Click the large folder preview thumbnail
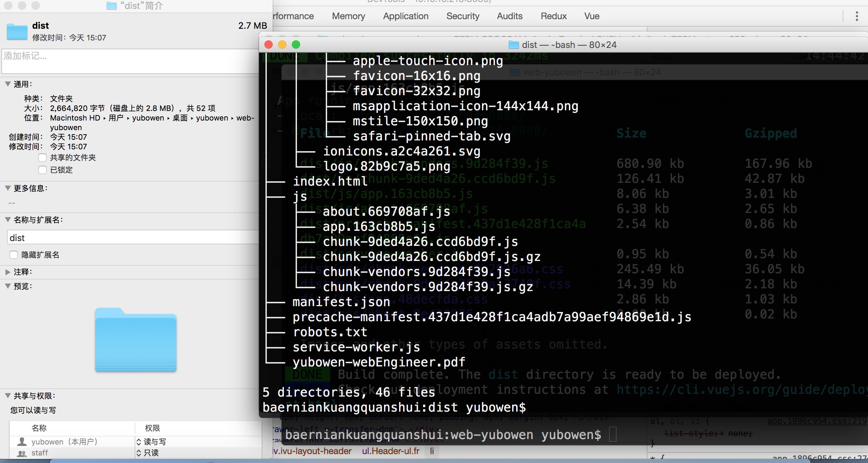This screenshot has width=868, height=463. tap(136, 340)
